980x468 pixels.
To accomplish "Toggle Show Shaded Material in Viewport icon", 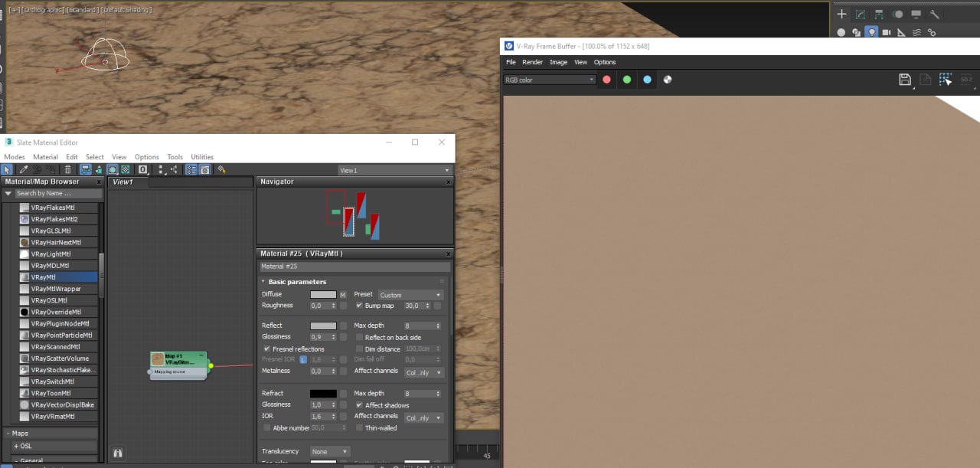I will (113, 170).
